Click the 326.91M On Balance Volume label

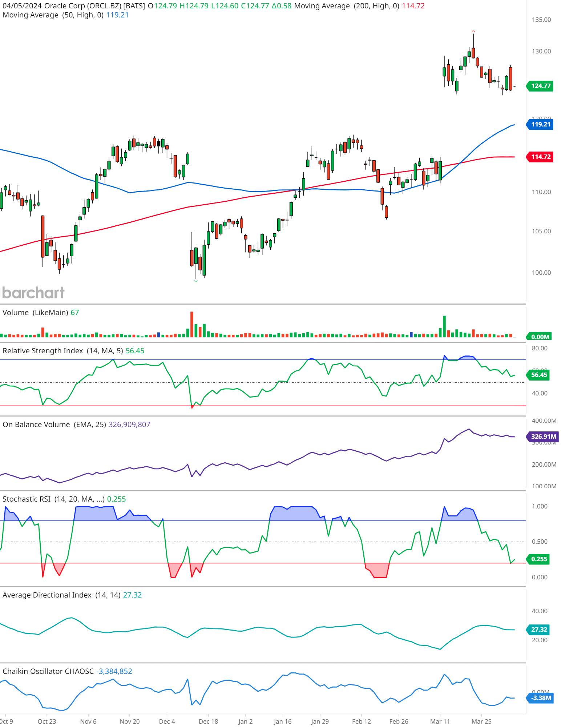[x=542, y=437]
